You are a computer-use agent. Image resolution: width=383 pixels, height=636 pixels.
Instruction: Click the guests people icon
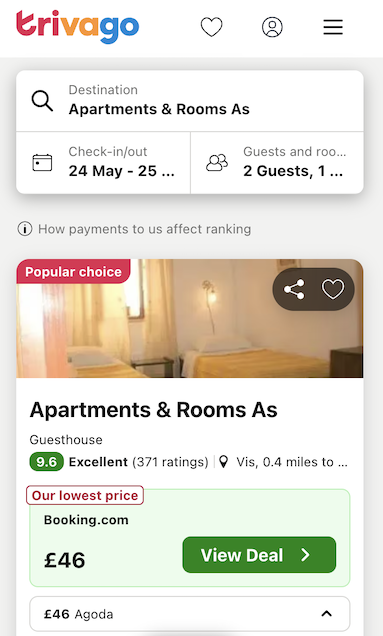coord(217,162)
